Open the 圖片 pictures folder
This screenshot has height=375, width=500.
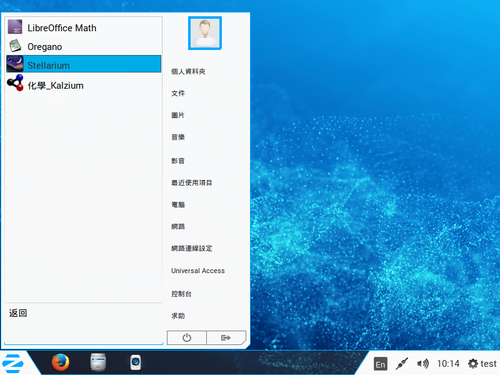point(178,115)
